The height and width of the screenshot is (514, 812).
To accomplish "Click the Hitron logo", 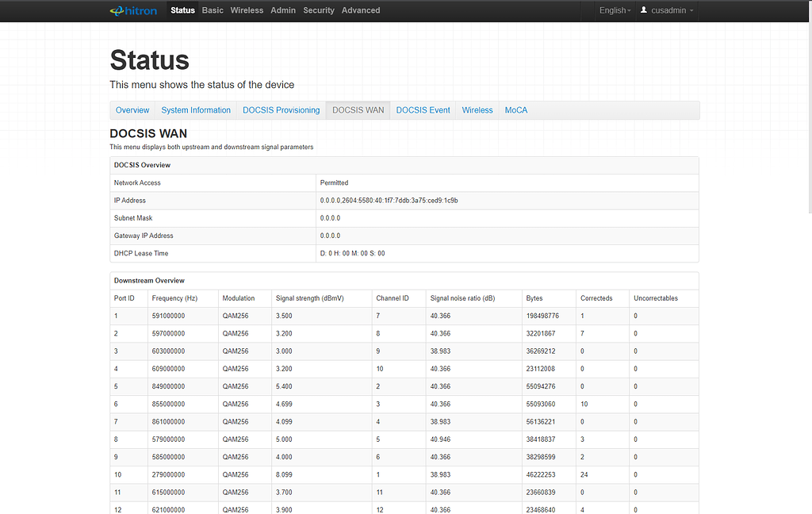I will click(133, 10).
